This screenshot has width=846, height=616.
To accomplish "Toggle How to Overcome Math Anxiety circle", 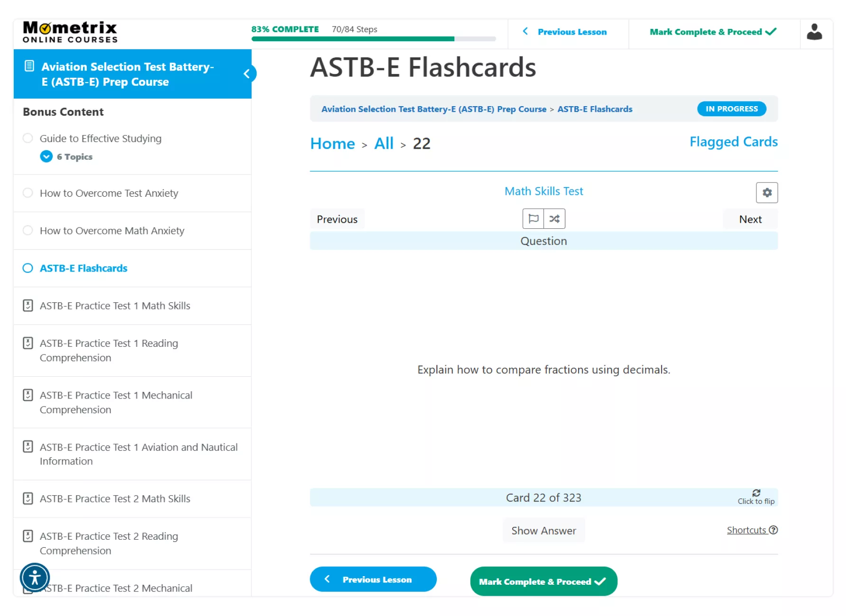I will tap(28, 231).
